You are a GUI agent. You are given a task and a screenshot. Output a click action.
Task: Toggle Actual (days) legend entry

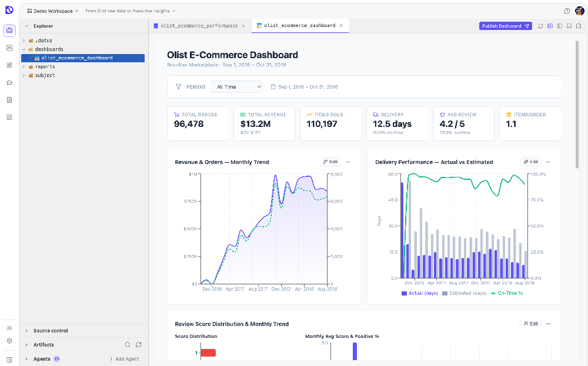[420, 293]
